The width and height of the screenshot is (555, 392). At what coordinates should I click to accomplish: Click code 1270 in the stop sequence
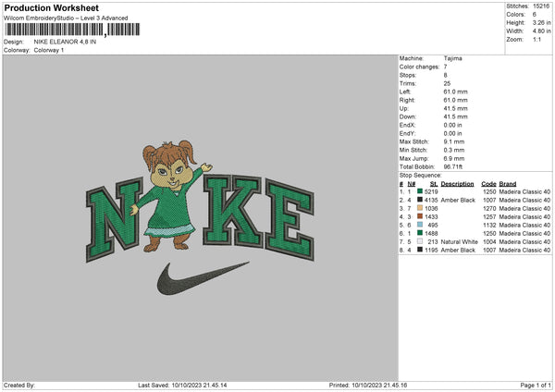489,208
